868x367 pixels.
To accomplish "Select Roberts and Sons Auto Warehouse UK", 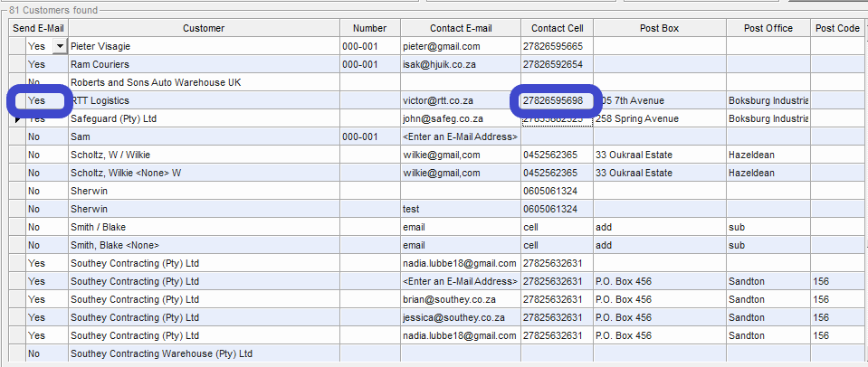I will [204, 83].
